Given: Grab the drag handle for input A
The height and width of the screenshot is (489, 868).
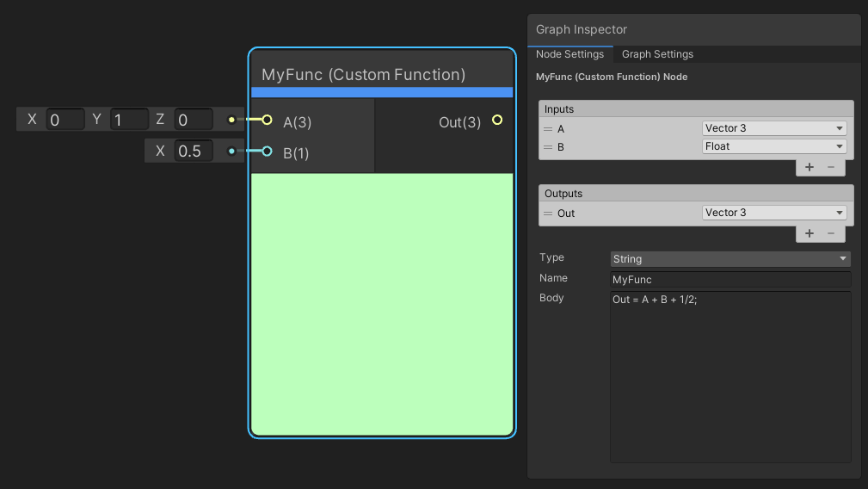Looking at the screenshot, I should point(548,128).
